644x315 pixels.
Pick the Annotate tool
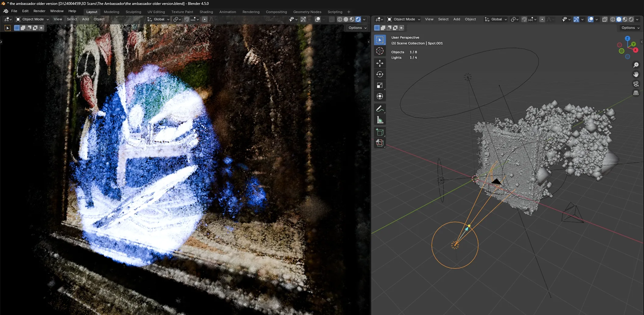tap(380, 108)
